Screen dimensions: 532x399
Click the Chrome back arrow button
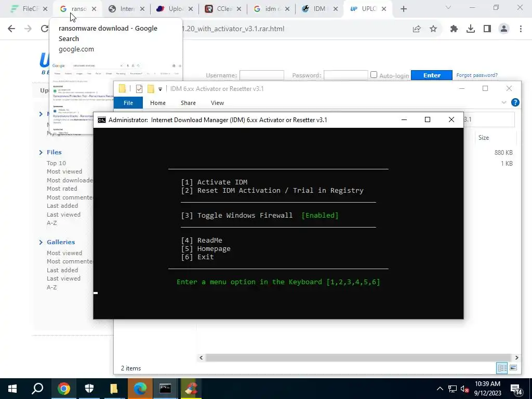coord(11,29)
